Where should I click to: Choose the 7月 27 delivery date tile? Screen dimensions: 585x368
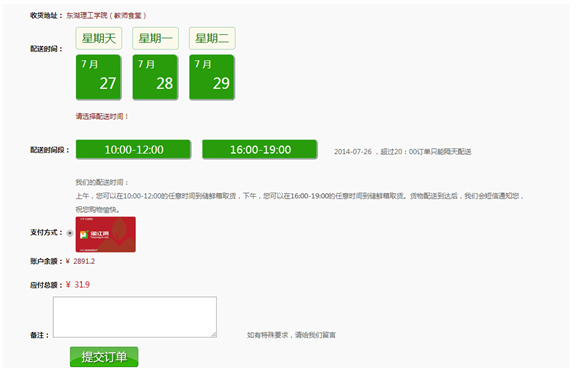click(x=98, y=77)
